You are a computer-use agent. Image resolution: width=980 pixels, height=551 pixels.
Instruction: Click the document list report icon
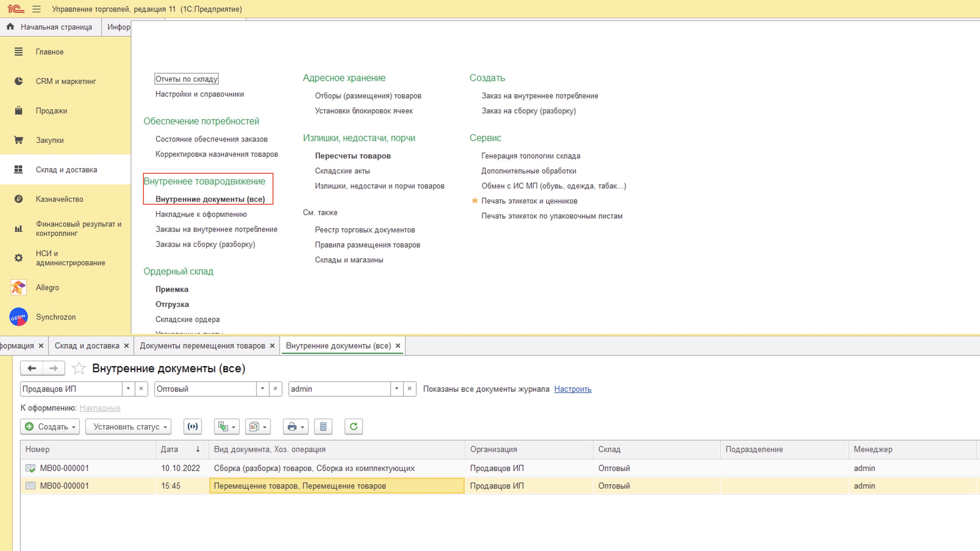[x=323, y=427]
